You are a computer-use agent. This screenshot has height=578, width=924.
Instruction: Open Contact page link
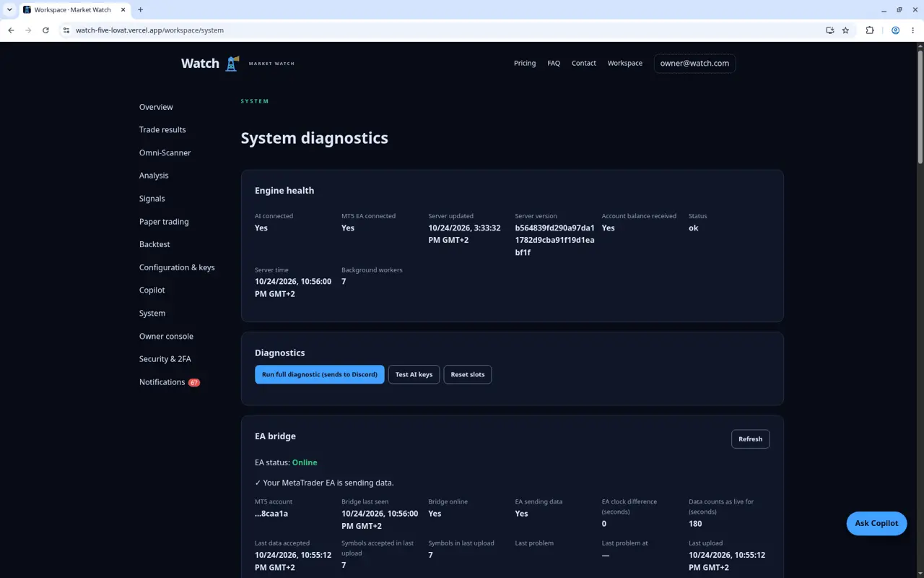[x=584, y=64]
